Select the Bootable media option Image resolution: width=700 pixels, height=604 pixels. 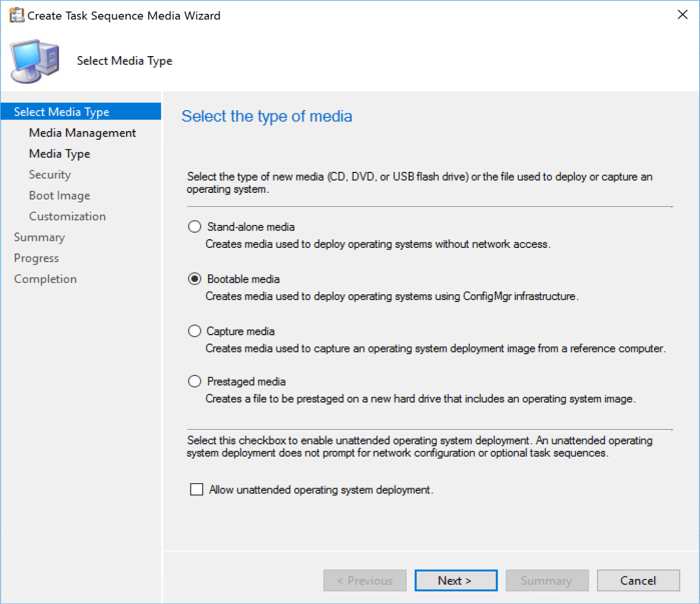[x=194, y=279]
